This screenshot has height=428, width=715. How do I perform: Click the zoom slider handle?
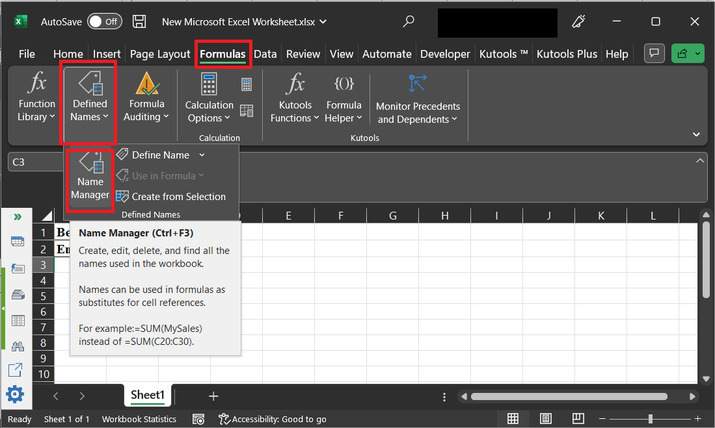[650, 418]
